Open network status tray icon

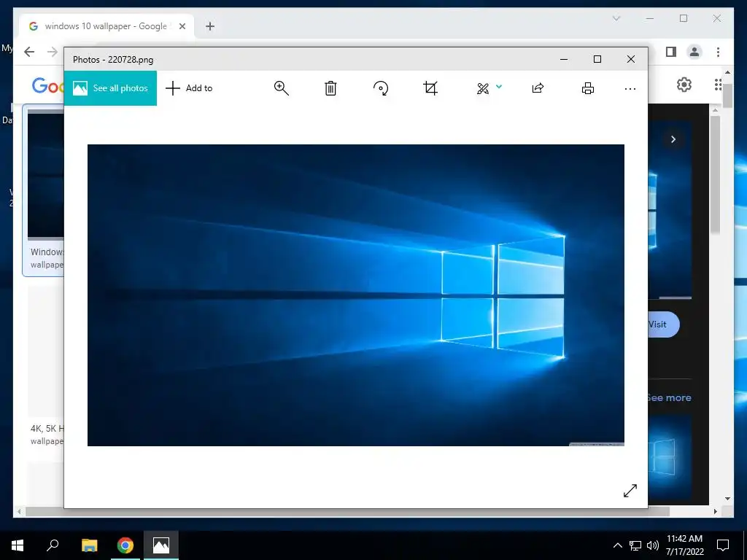coord(635,545)
